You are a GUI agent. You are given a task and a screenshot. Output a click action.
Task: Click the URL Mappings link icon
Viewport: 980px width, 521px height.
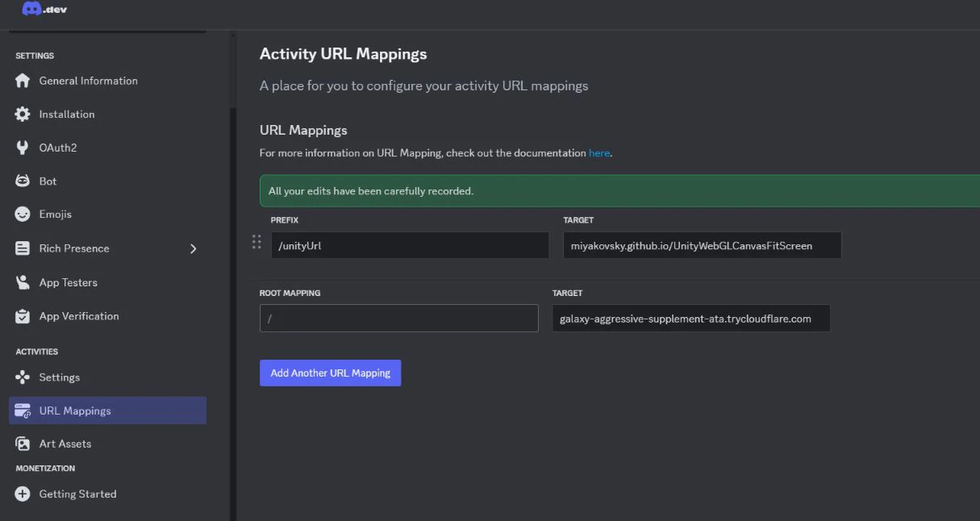pyautogui.click(x=23, y=411)
